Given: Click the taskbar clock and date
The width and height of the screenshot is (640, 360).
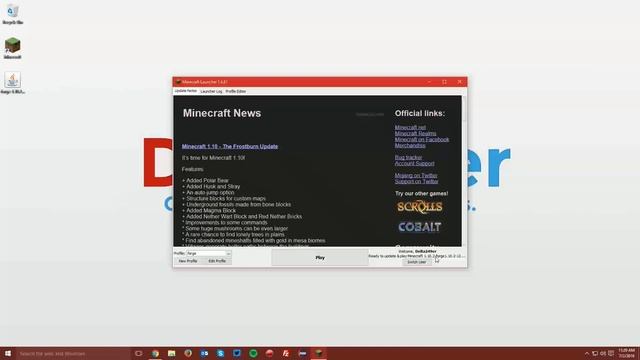Looking at the screenshot, I should coord(627,353).
